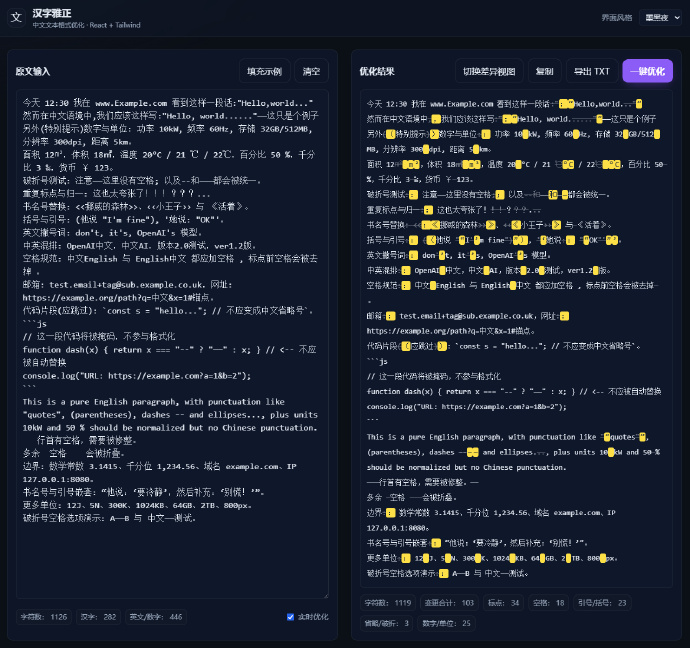Viewport: 690px width, 648px height.
Task: Clear input with the 清空 button
Action: coord(312,71)
